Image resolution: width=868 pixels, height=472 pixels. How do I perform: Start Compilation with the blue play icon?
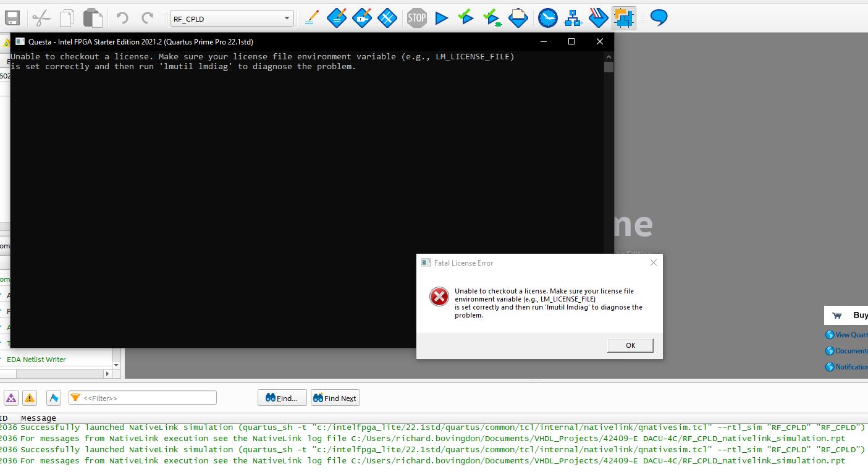tap(441, 18)
